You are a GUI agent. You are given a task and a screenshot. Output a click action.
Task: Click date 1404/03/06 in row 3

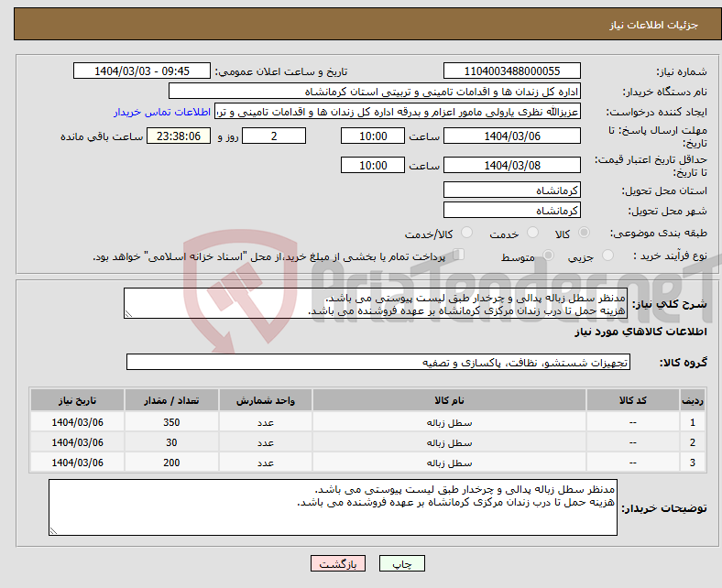77,463
